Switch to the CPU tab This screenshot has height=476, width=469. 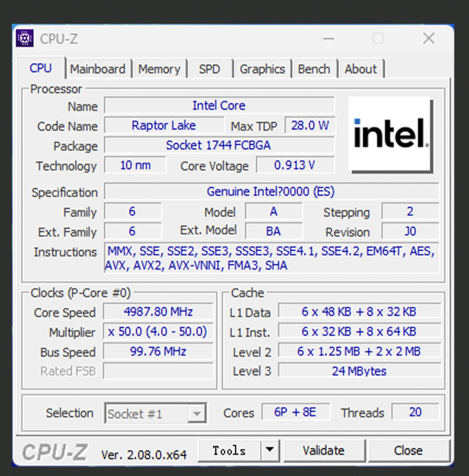pyautogui.click(x=41, y=68)
